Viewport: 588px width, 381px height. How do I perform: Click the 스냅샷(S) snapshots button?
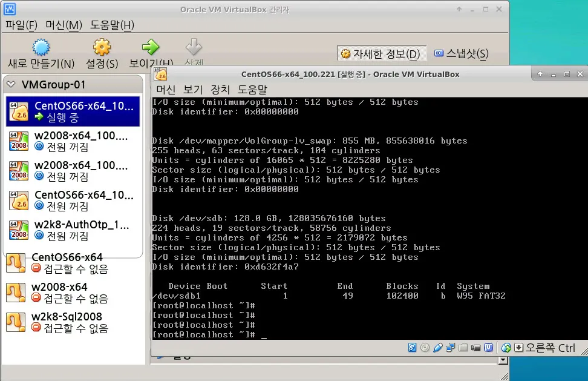[461, 54]
